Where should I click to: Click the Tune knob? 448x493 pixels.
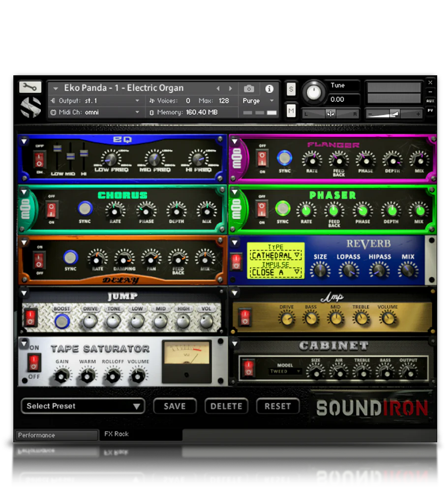tap(314, 92)
